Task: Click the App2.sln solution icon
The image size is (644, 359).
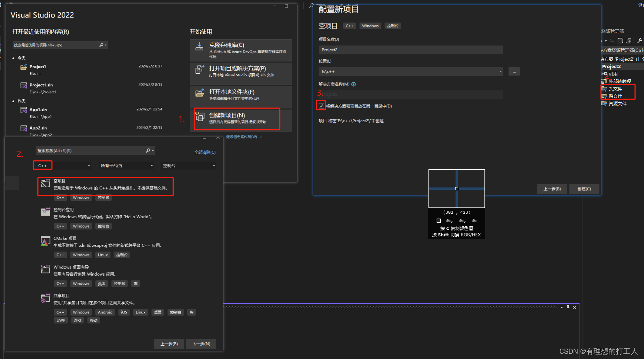Action: point(23,128)
